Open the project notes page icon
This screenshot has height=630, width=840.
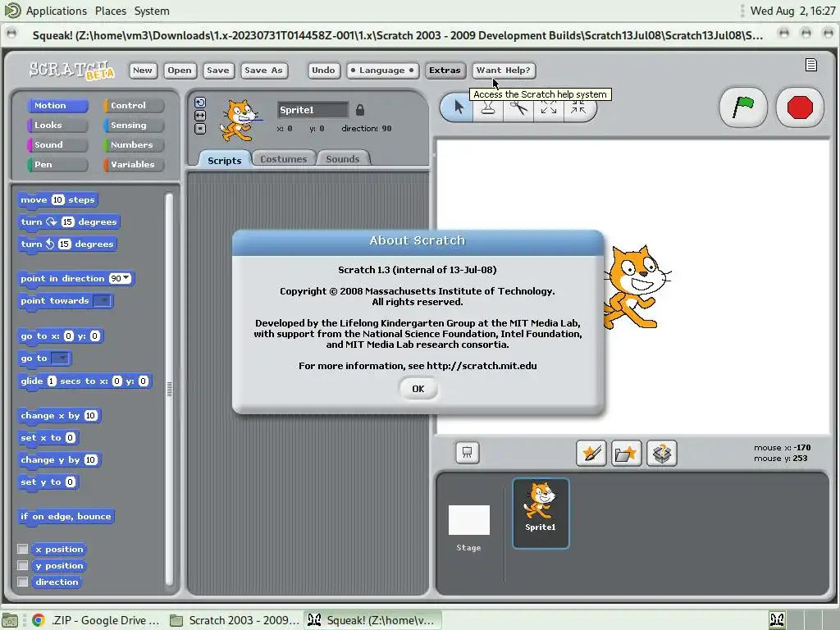click(x=811, y=65)
